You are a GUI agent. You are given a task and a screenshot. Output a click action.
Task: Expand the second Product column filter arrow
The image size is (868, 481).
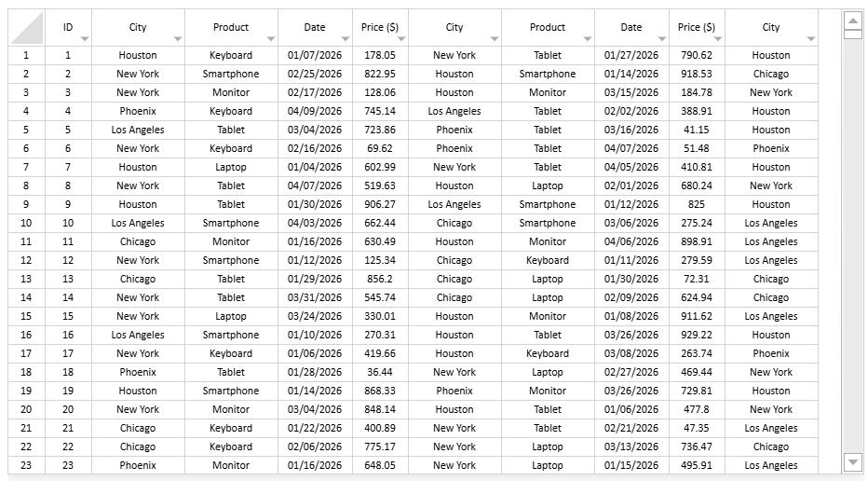(588, 39)
